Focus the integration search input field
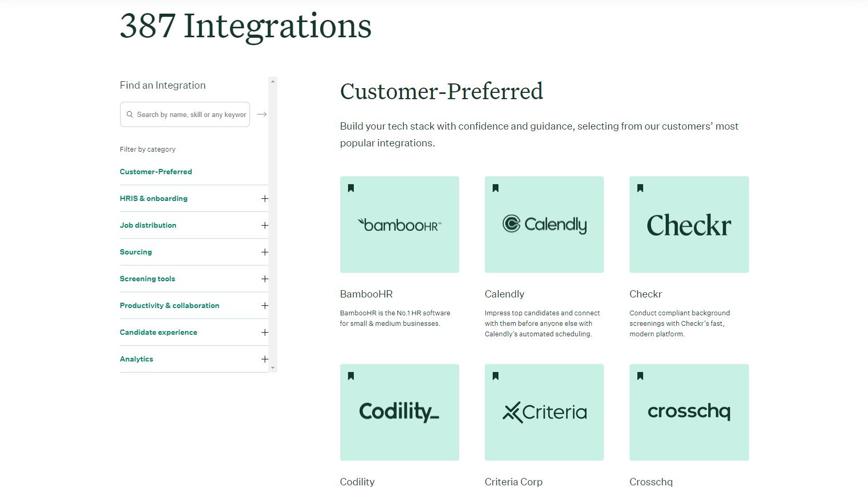The image size is (868, 489). [185, 114]
